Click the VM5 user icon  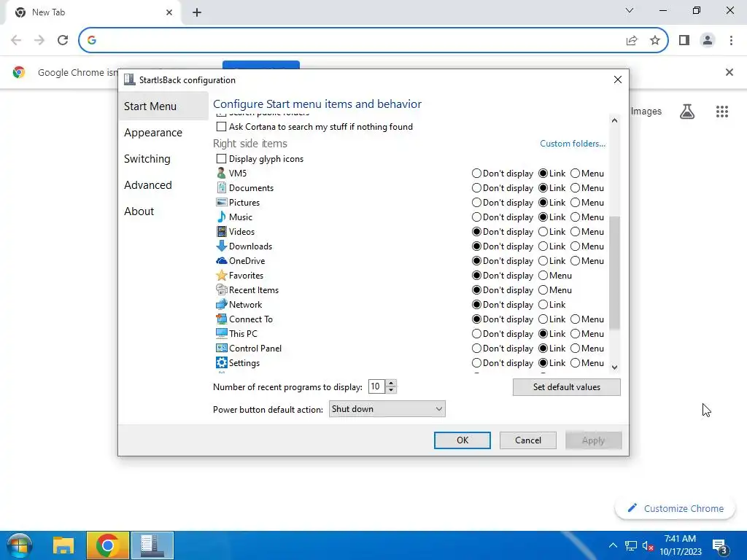[221, 173]
